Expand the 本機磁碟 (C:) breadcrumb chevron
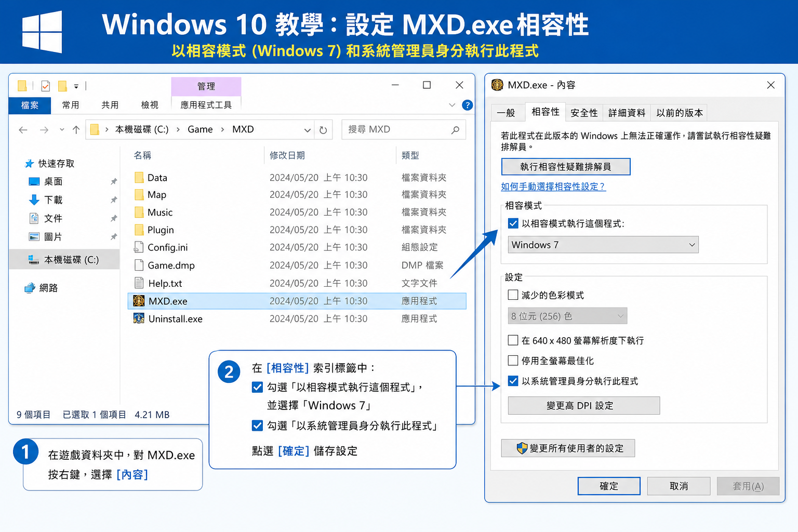Image resolution: width=798 pixels, height=532 pixels. [x=178, y=129]
